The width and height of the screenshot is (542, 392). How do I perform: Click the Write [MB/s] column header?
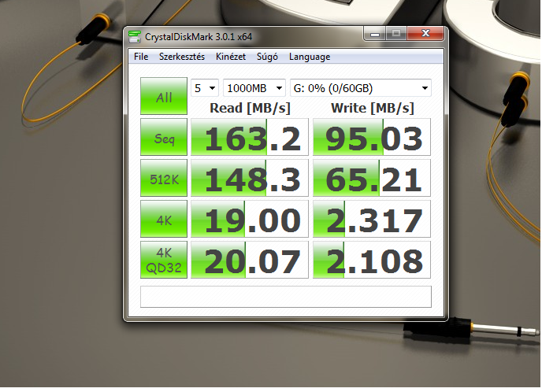[x=373, y=108]
